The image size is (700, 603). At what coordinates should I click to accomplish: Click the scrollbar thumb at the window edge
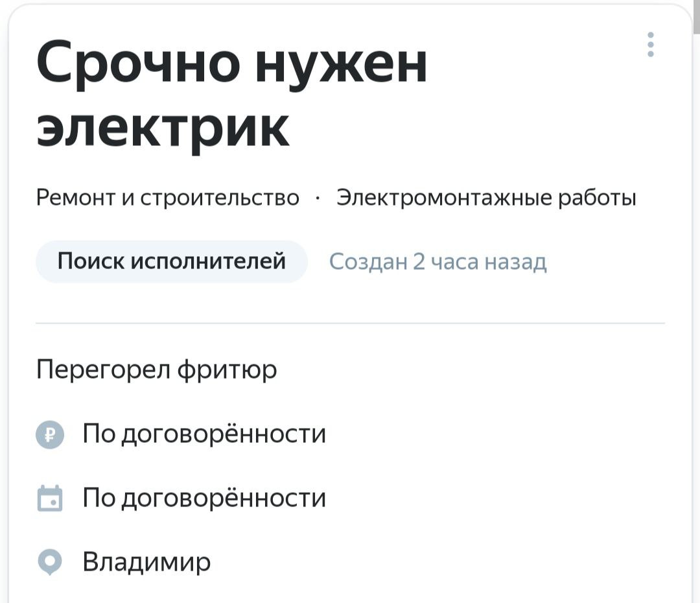696,17
